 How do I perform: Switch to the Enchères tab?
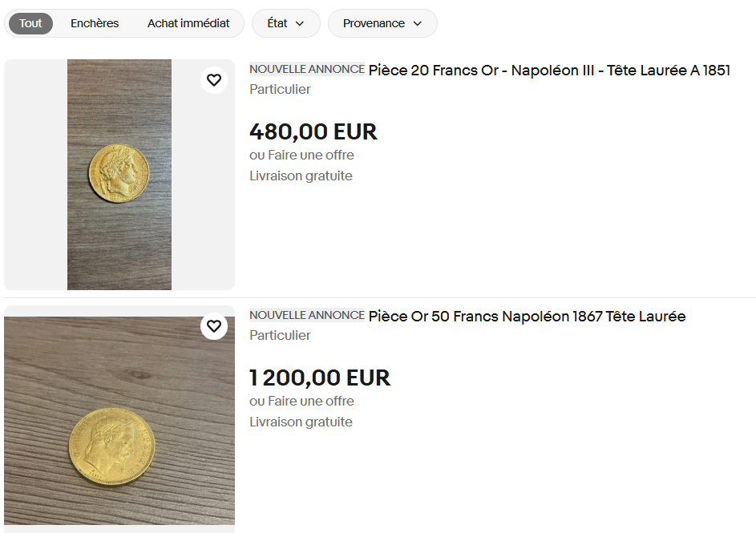[x=95, y=23]
